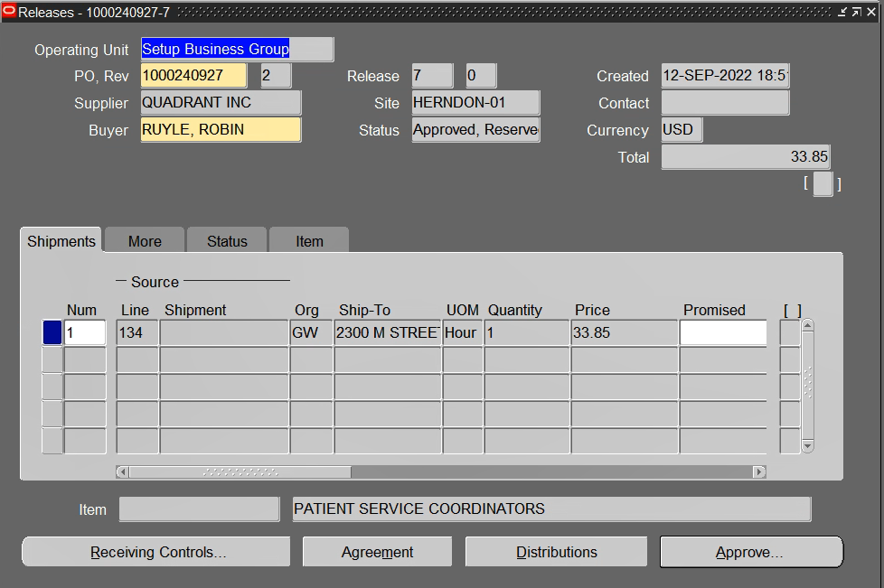Close the Releases window
This screenshot has width=884, height=588.
coord(870,12)
